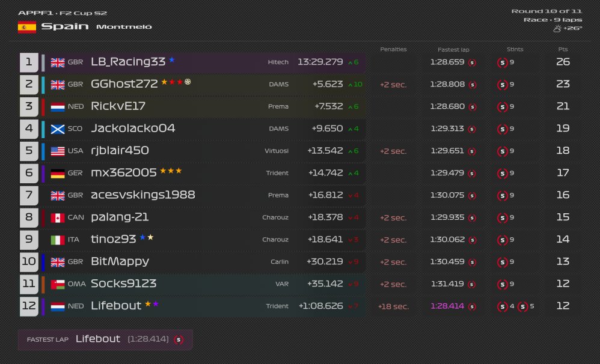
Task: Click the Netherlands flag beside RickvE17
Action: point(58,107)
